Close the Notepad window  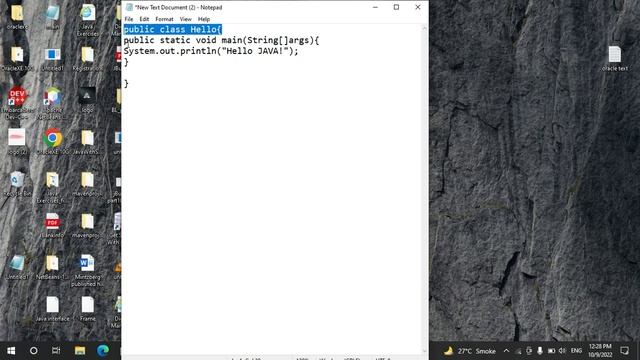pyautogui.click(x=418, y=7)
